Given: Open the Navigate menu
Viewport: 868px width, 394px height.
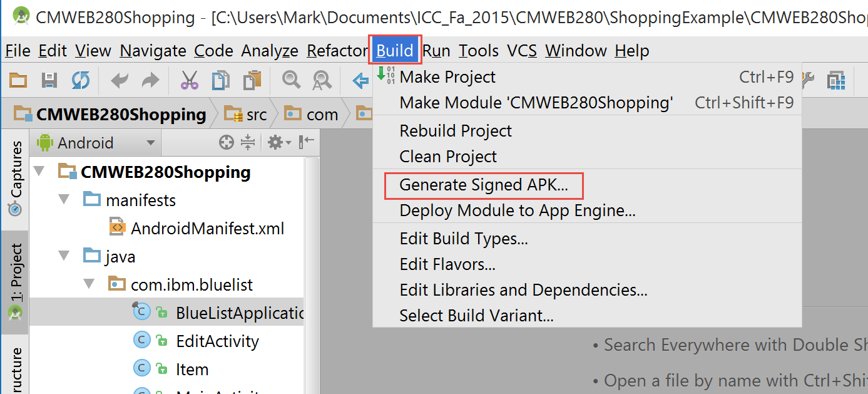Looking at the screenshot, I should pyautogui.click(x=153, y=51).
